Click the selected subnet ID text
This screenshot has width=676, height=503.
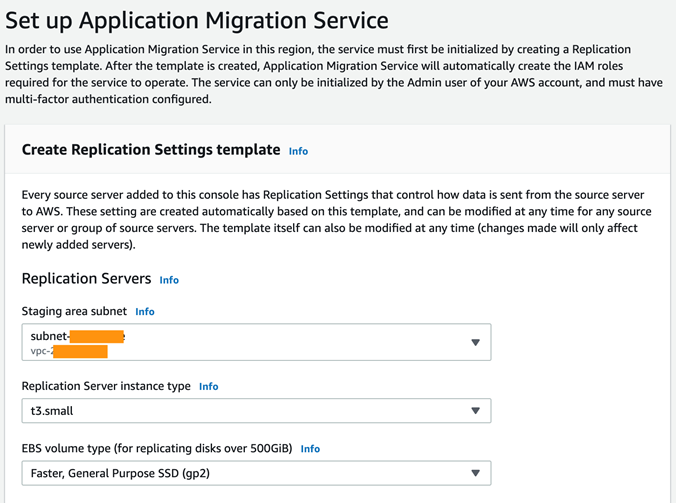pyautogui.click(x=77, y=336)
